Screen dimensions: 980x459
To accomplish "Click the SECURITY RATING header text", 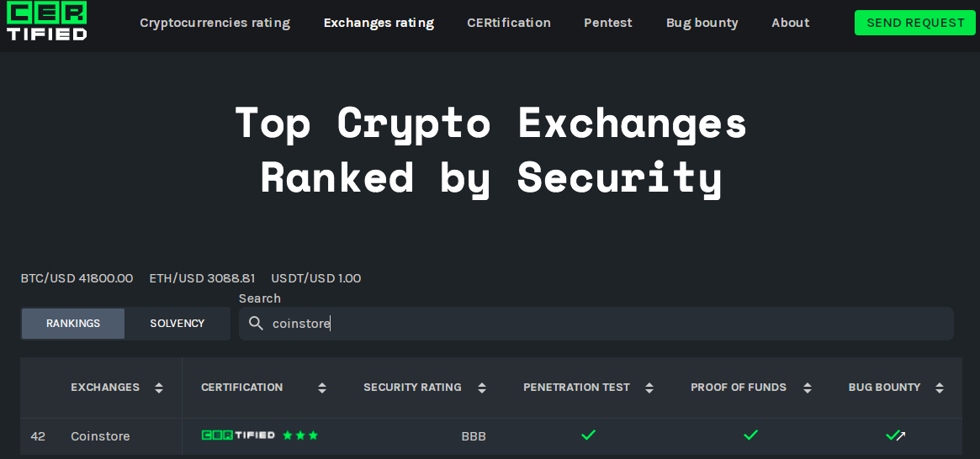I will 412,388.
